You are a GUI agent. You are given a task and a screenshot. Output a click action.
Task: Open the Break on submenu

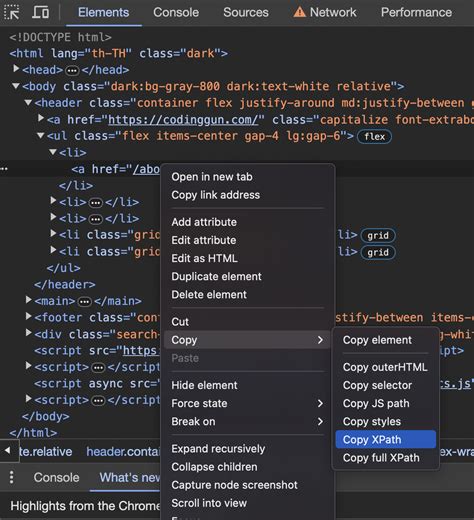pyautogui.click(x=248, y=421)
